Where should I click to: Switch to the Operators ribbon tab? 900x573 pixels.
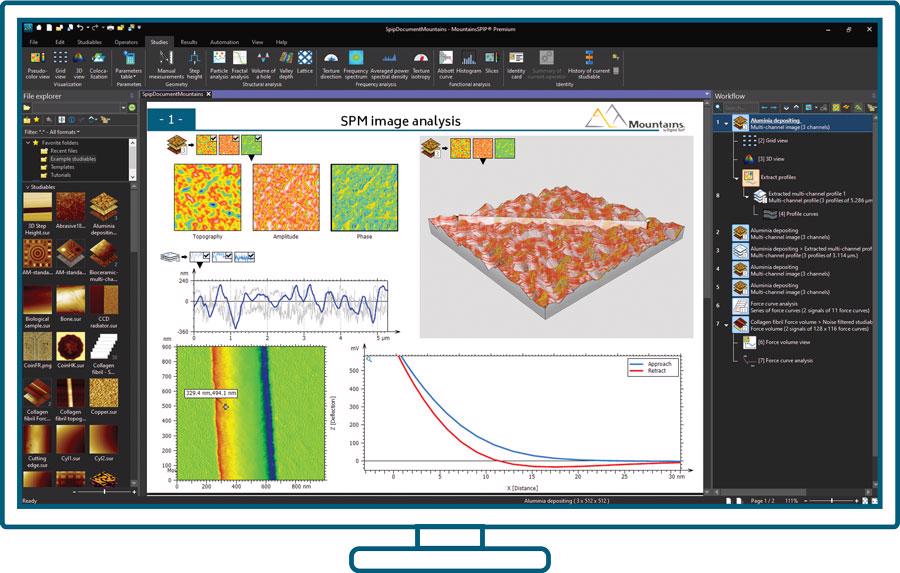[126, 42]
